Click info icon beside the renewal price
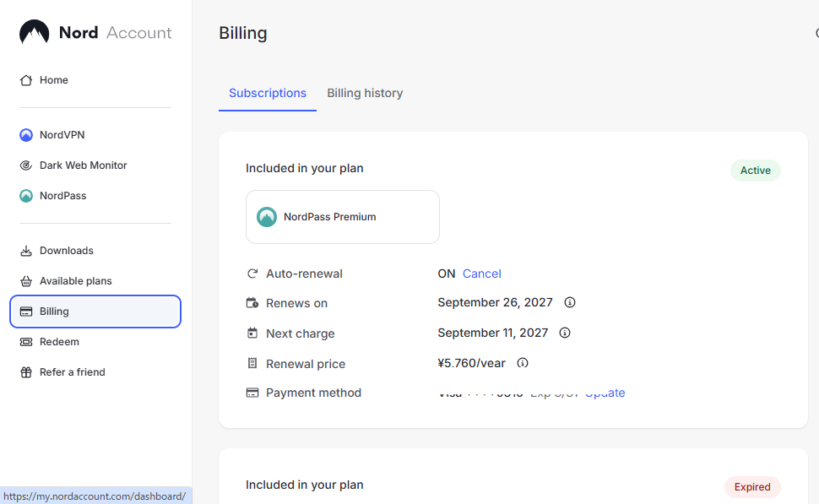819x504 pixels. tap(523, 363)
